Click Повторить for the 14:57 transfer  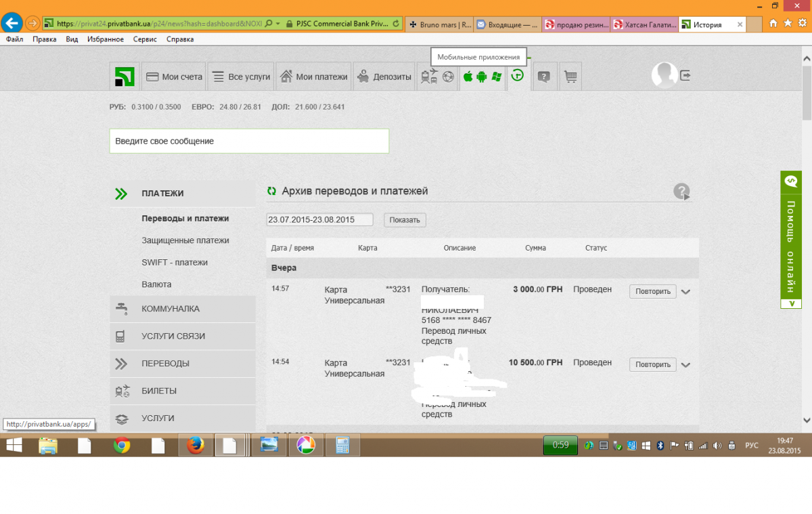[652, 291]
